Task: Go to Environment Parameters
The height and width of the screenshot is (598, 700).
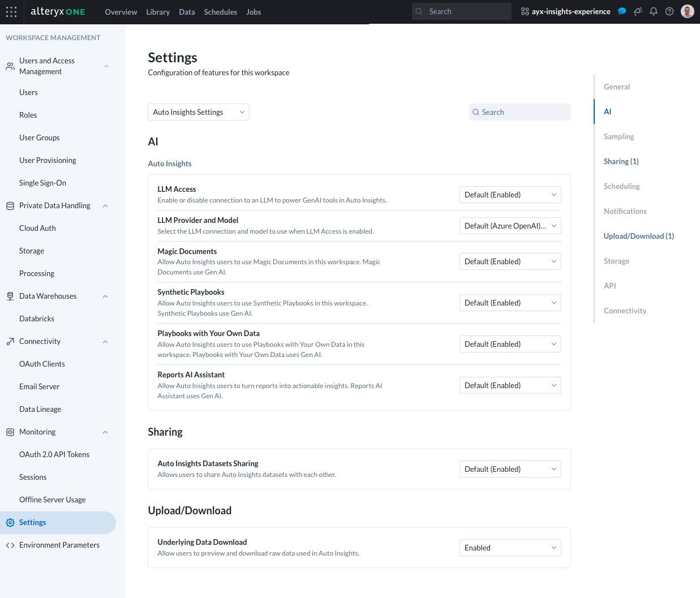Action: (59, 545)
